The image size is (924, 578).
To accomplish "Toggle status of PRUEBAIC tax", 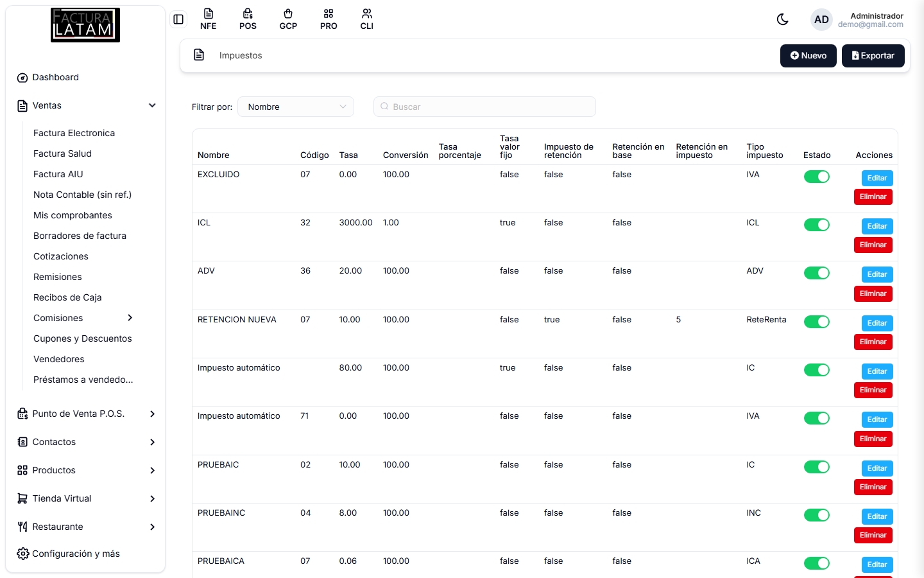I will (817, 467).
